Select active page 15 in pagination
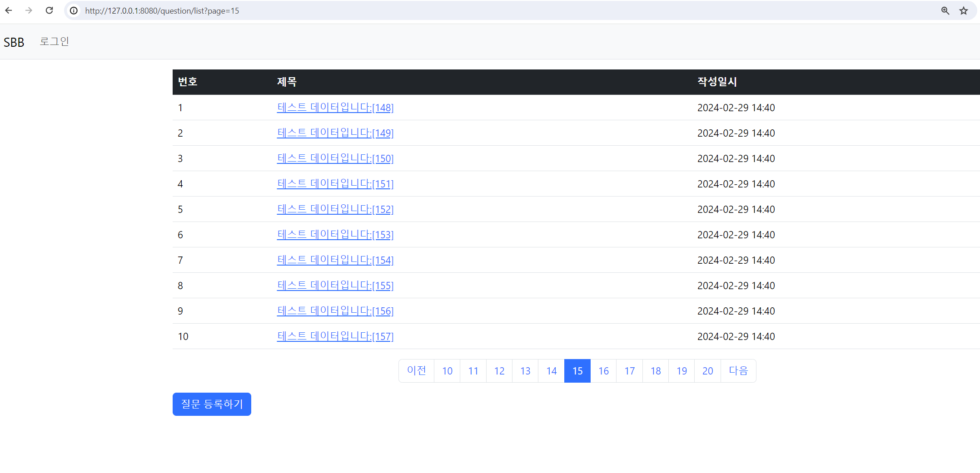Viewport: 980px width, 473px height. point(577,371)
